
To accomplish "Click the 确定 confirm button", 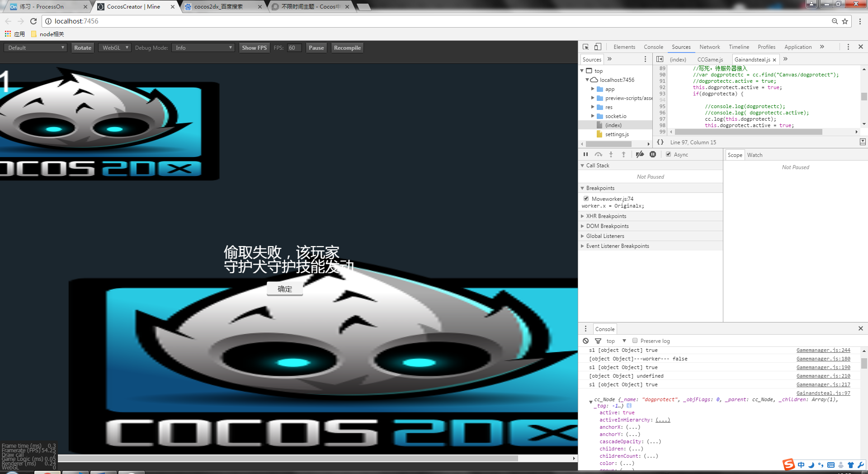I will click(x=285, y=289).
